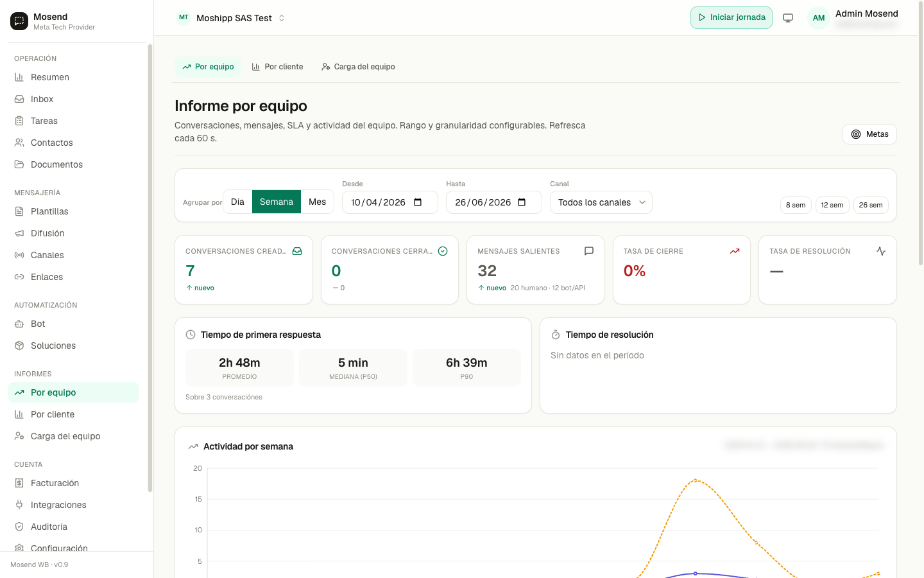Open the display monitor icon in header

[788, 18]
